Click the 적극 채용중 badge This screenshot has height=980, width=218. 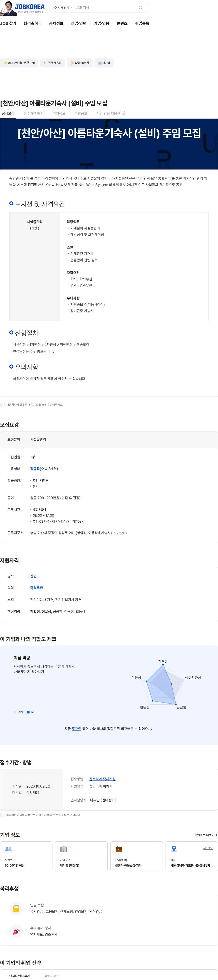coord(52,63)
